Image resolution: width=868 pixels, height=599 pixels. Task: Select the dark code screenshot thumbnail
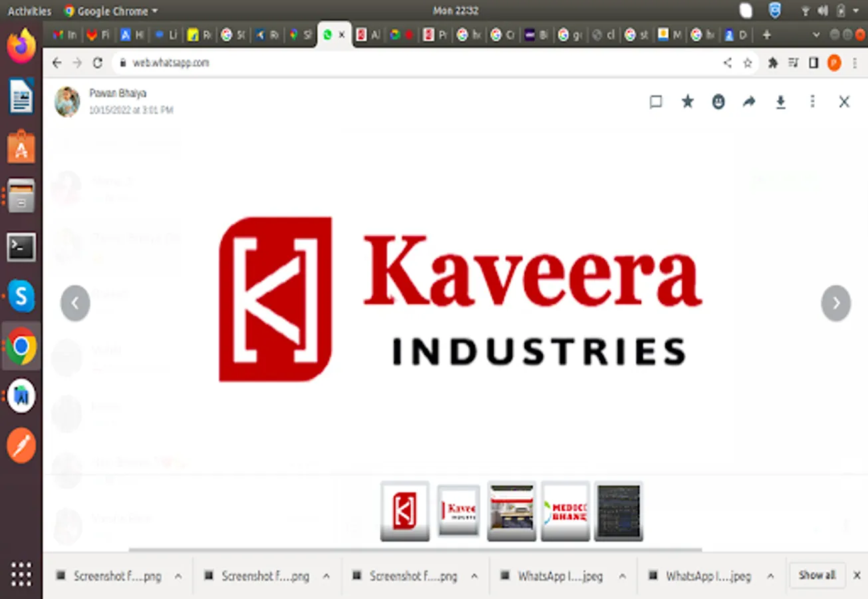(619, 510)
